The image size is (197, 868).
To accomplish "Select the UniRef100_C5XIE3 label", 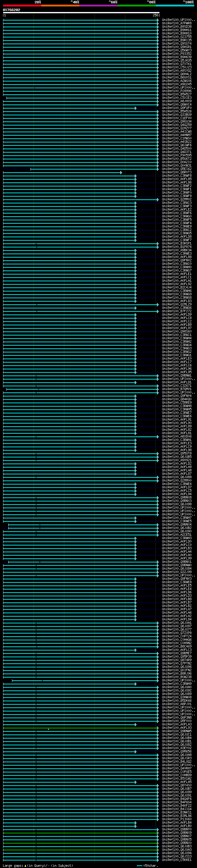I will coord(176,98).
